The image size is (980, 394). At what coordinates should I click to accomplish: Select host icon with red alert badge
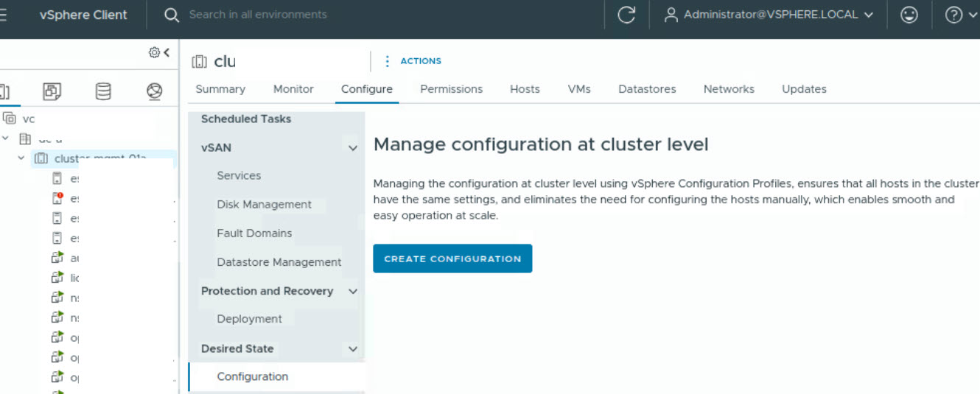point(57,198)
